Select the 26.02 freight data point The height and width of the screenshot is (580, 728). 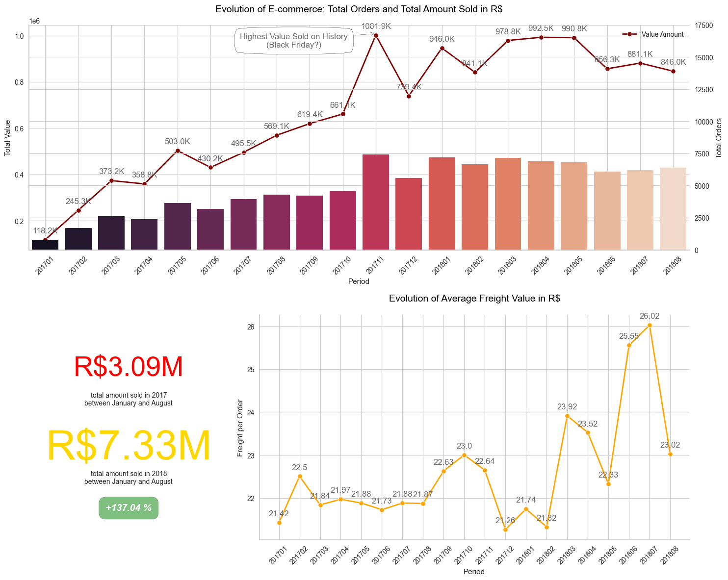650,325
